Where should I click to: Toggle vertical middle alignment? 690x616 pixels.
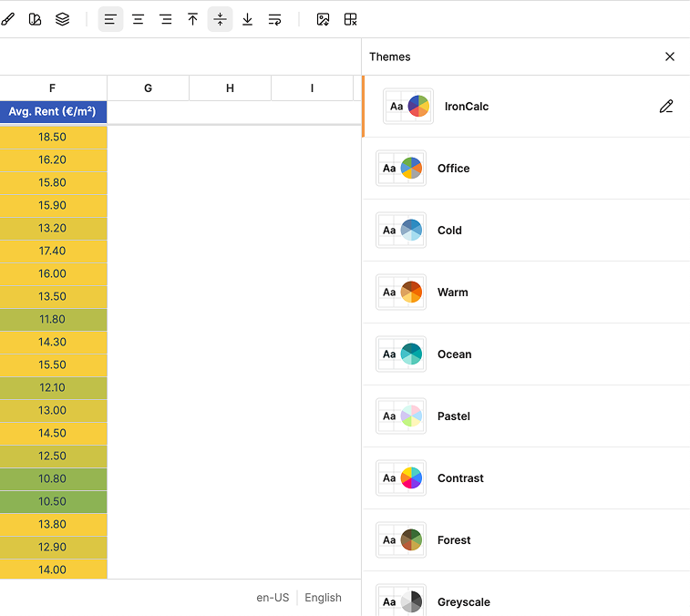pyautogui.click(x=220, y=19)
